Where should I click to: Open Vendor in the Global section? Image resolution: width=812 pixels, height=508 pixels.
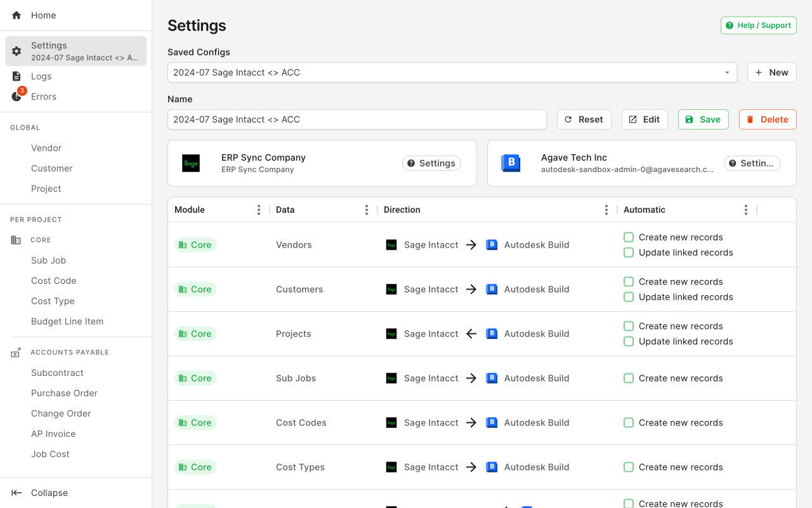pyautogui.click(x=46, y=148)
